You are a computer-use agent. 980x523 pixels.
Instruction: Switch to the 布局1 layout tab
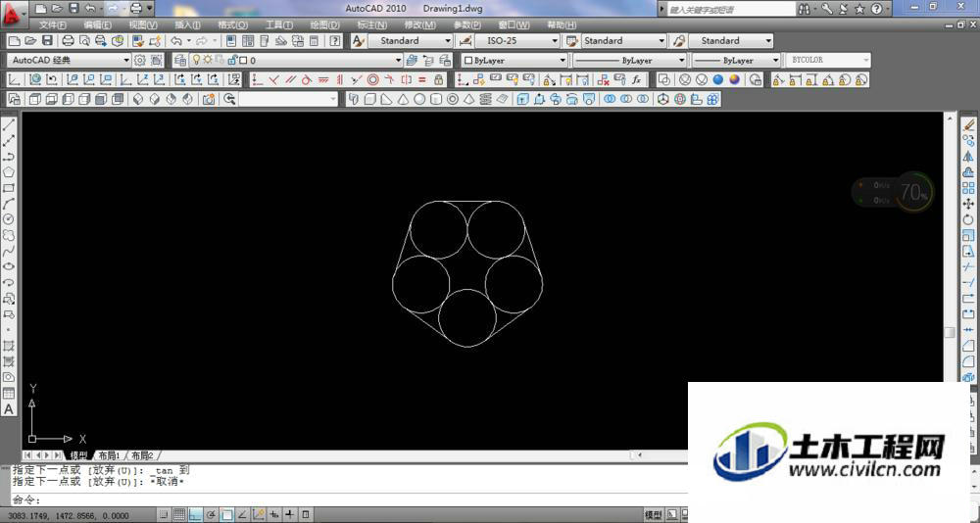[109, 455]
